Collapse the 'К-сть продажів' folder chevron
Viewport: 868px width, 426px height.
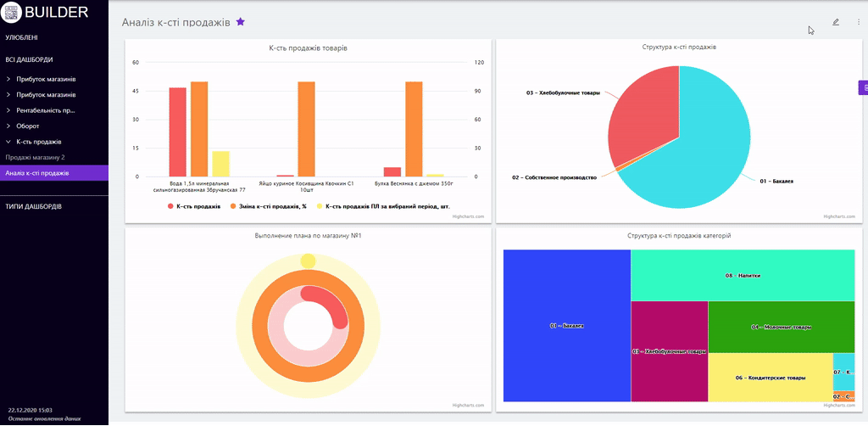pyautogui.click(x=8, y=142)
